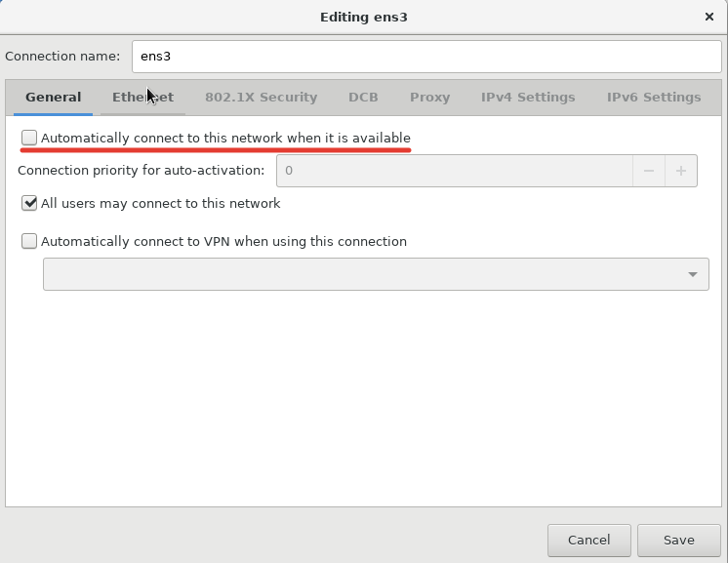Open the 802.1X Security tab
Image resolution: width=728 pixels, height=563 pixels.
261,98
